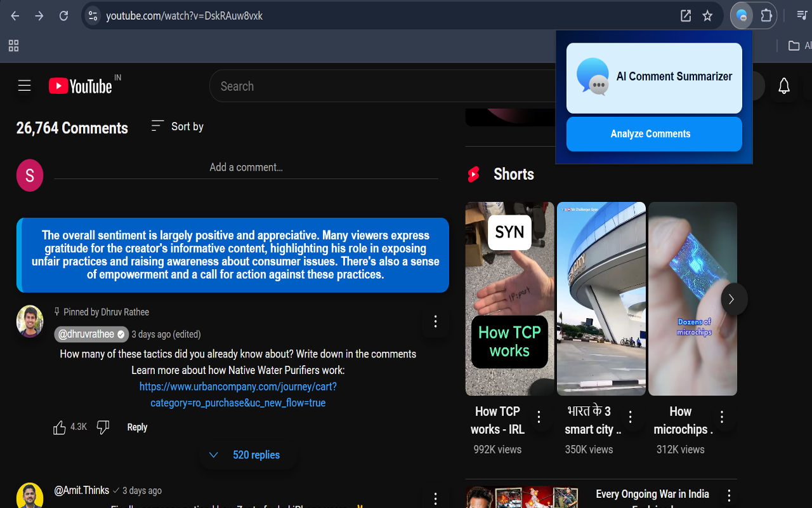View site information in address bar
The height and width of the screenshot is (508, 812).
(93, 16)
